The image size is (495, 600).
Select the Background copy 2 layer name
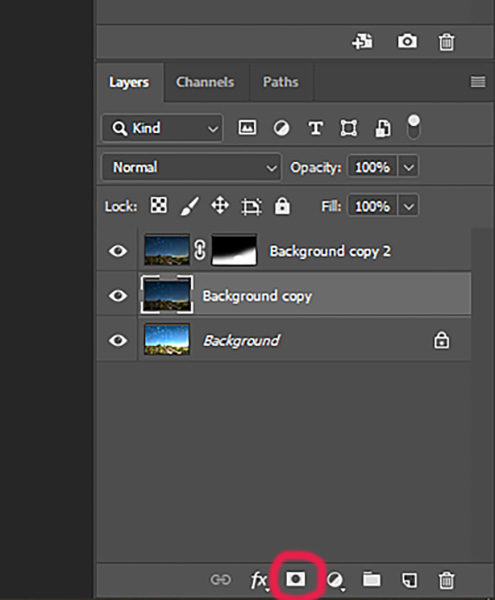pyautogui.click(x=330, y=251)
